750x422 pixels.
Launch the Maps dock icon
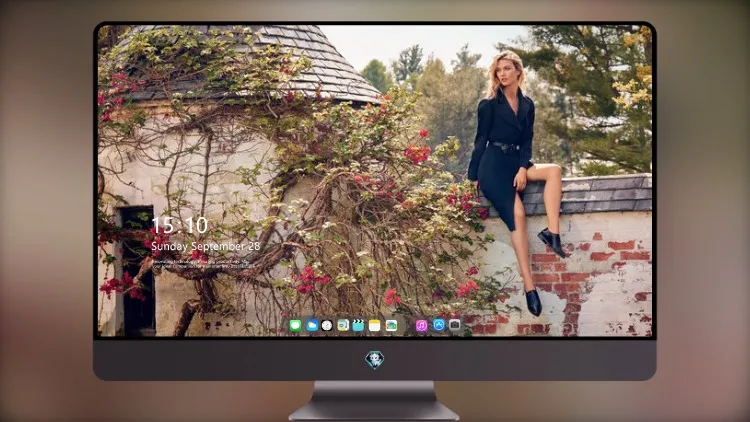pyautogui.click(x=343, y=326)
